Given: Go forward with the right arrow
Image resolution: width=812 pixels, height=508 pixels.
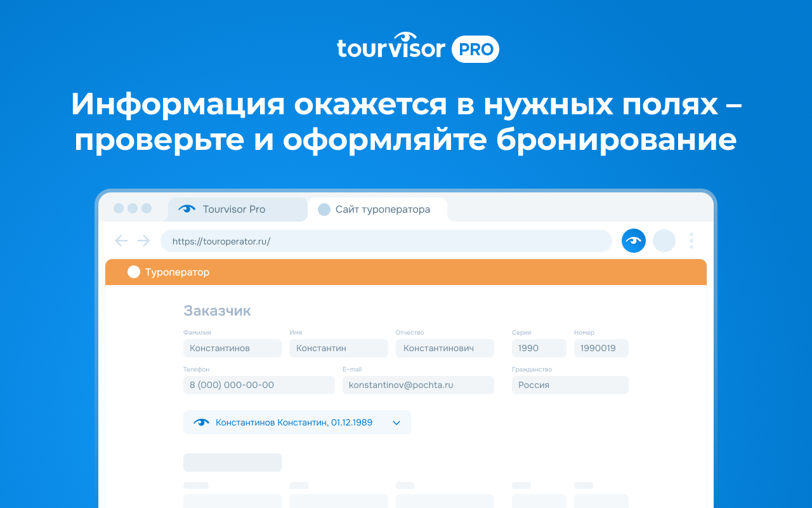Looking at the screenshot, I should [143, 241].
